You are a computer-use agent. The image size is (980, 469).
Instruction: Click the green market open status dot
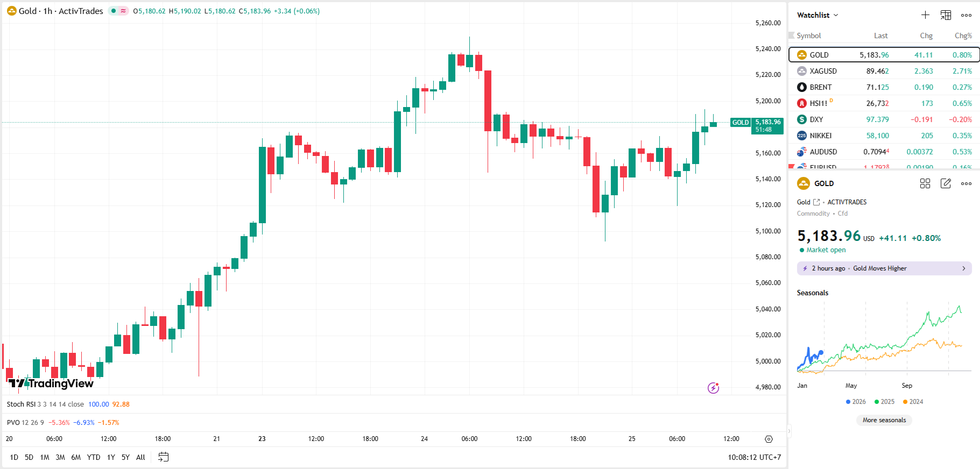tap(802, 250)
